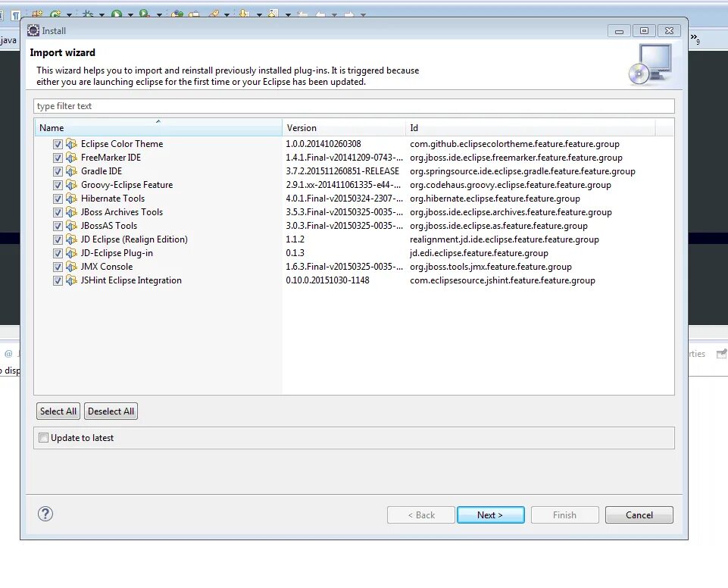Click version 1.0.0.201410260308 cell
Screen dimensions: 728x588
pyautogui.click(x=323, y=144)
